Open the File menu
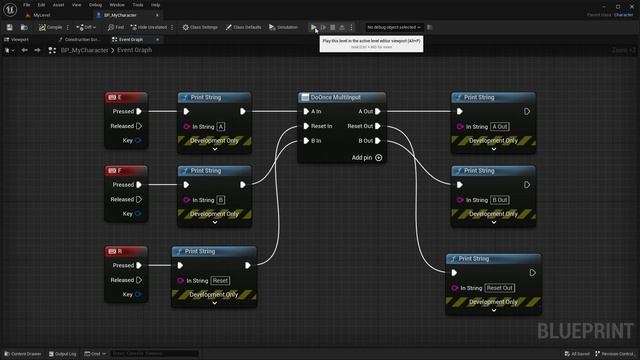The height and width of the screenshot is (360, 640). pos(27,5)
